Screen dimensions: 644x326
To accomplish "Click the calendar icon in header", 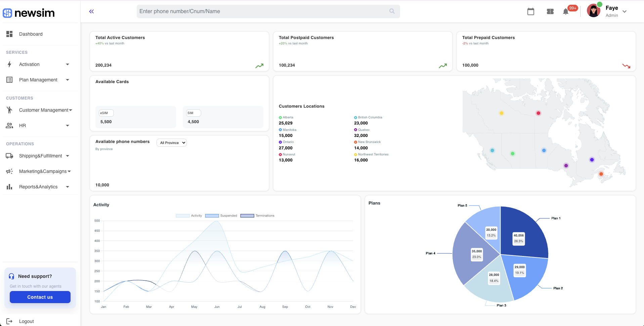I will pos(530,11).
